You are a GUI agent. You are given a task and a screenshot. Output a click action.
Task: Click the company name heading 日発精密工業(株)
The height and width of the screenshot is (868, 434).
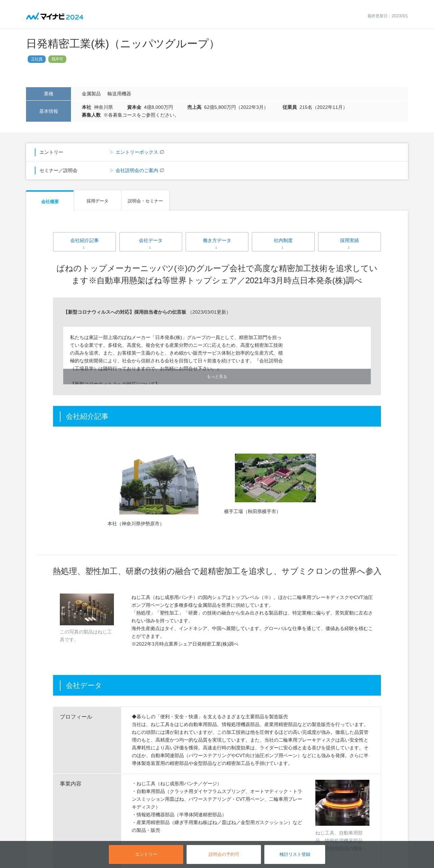(121, 44)
